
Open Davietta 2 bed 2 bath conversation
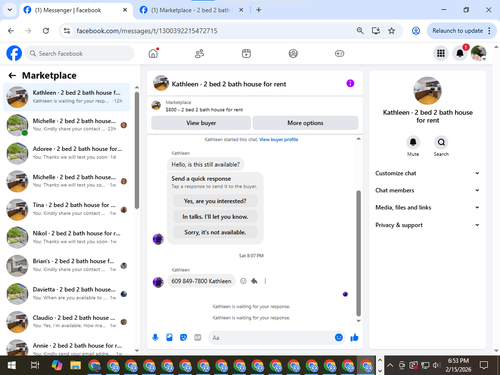67,294
